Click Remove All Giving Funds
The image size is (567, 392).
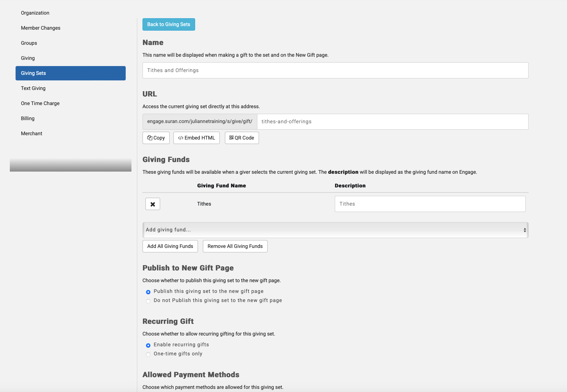(x=235, y=246)
